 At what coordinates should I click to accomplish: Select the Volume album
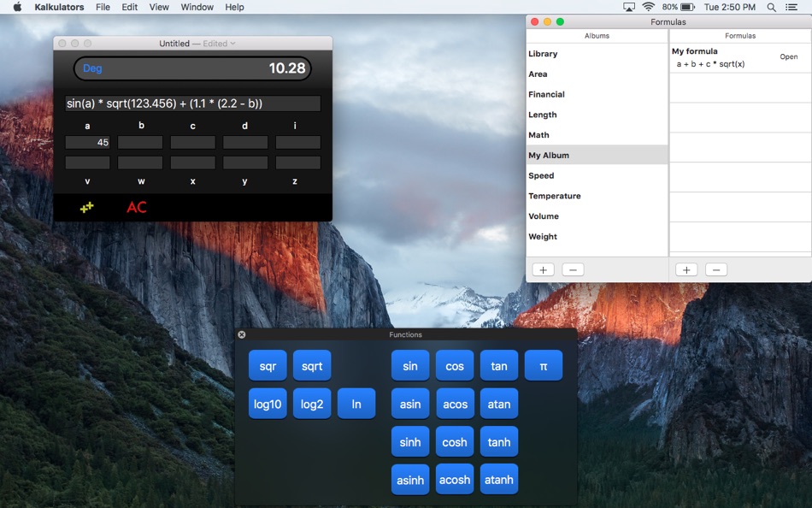(597, 216)
